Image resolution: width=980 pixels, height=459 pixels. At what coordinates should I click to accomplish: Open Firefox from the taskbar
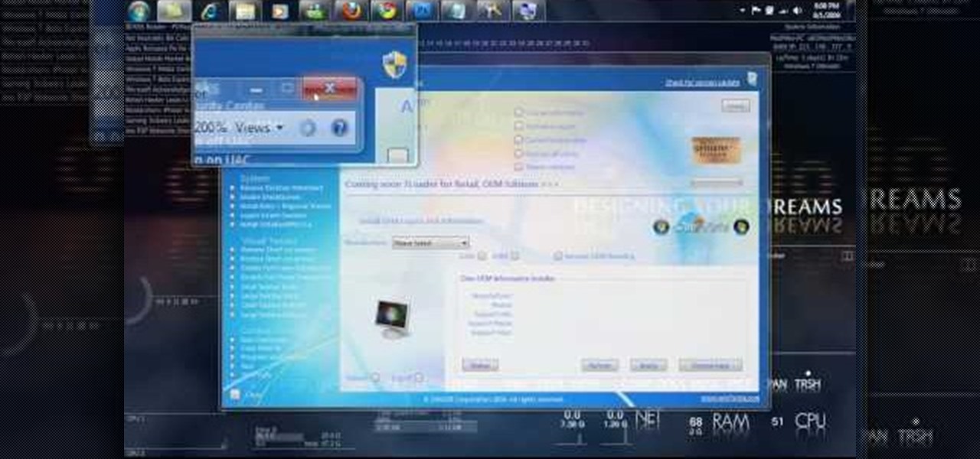click(351, 11)
